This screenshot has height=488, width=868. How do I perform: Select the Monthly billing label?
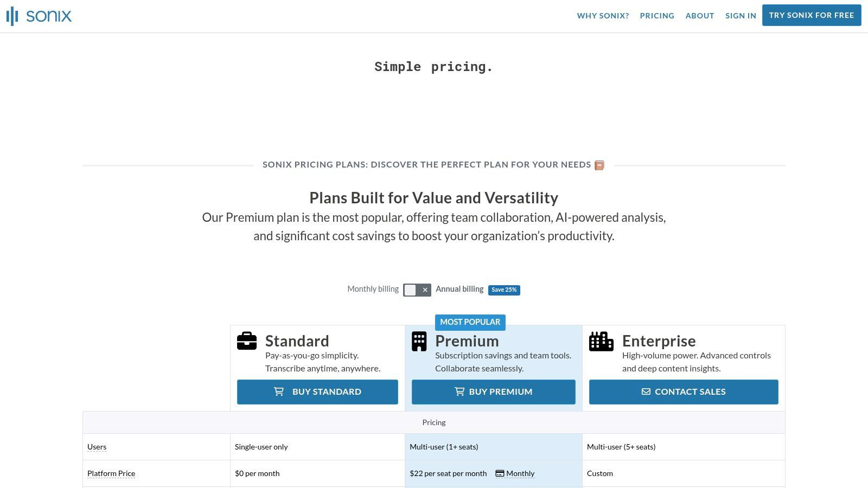[373, 289]
